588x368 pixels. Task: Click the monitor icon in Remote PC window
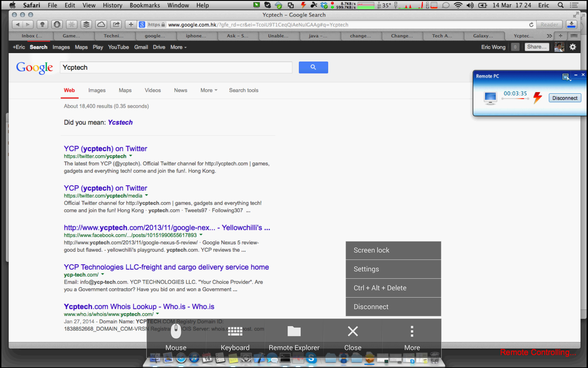coord(490,98)
